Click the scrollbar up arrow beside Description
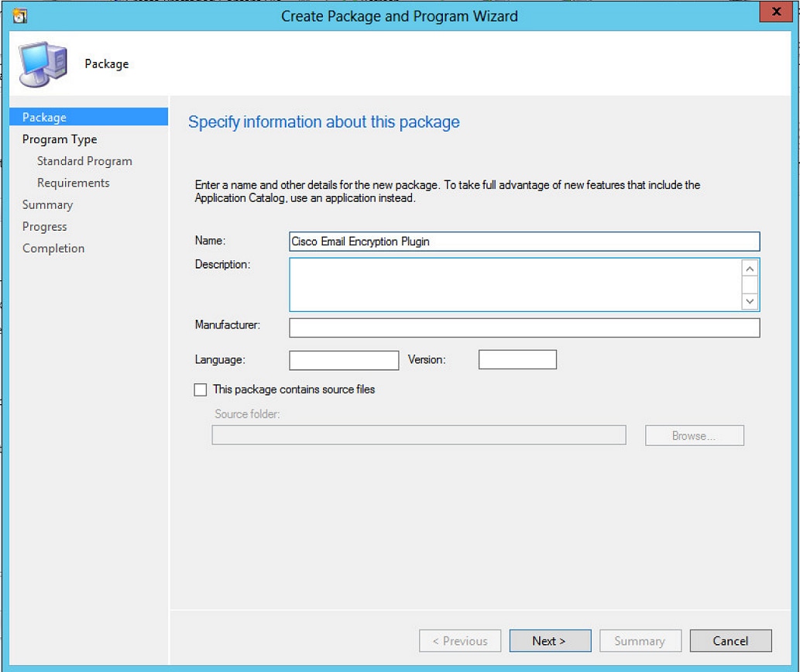This screenshot has width=800, height=672. (748, 267)
